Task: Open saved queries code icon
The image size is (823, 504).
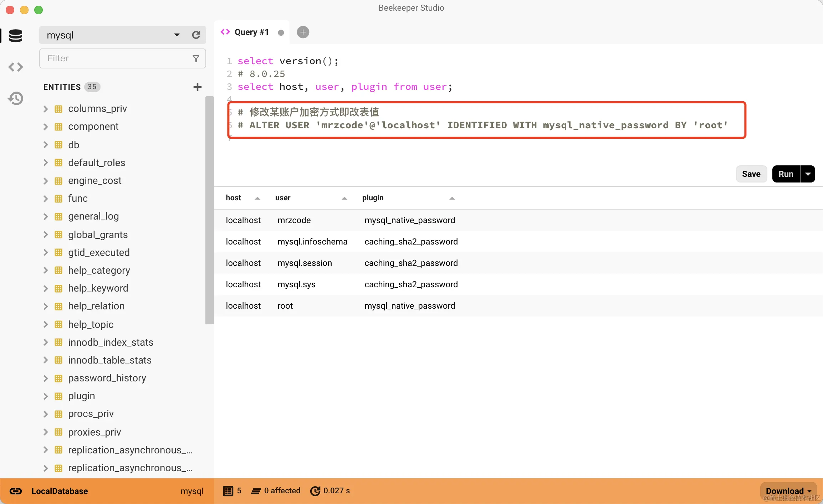Action: click(x=16, y=67)
